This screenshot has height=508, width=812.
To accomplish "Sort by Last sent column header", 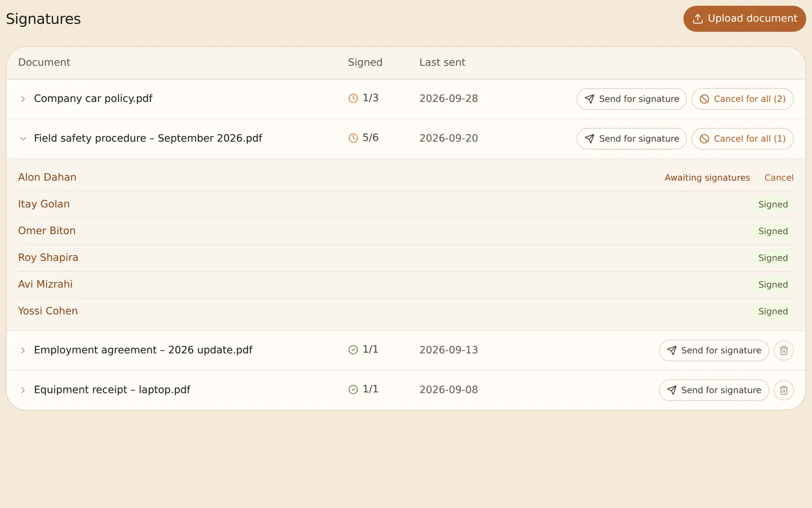I will (x=442, y=62).
